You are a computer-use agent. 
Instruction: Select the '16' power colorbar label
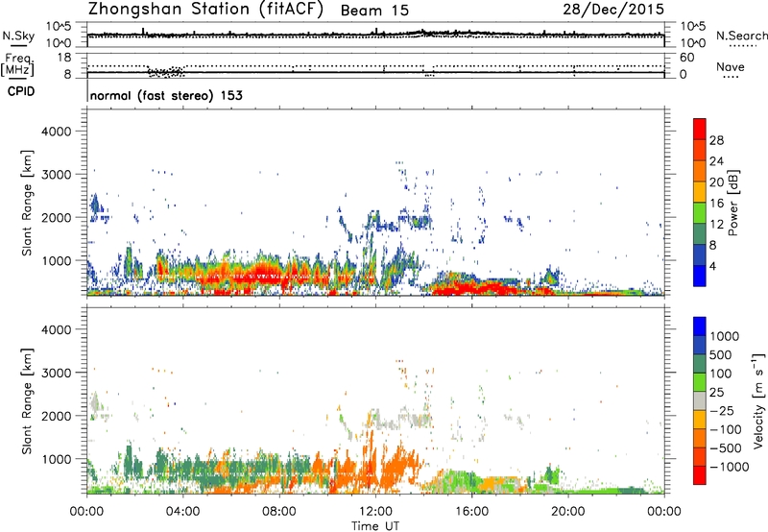pyautogui.click(x=716, y=204)
